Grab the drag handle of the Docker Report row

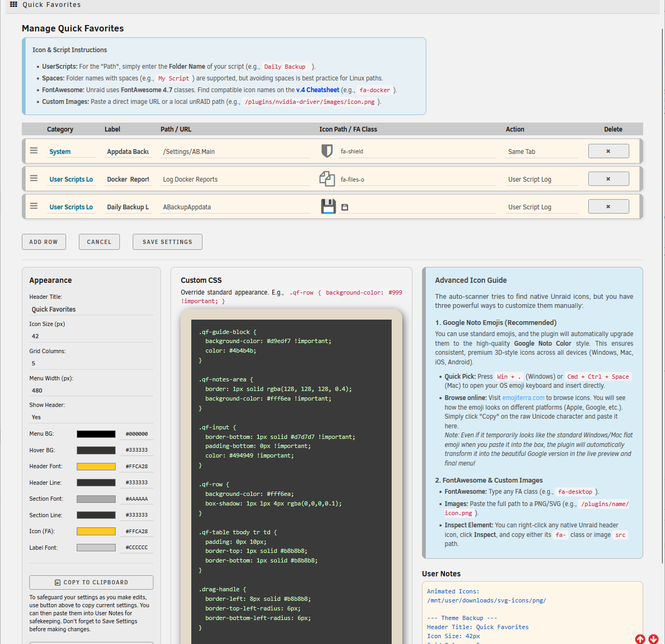pos(34,178)
